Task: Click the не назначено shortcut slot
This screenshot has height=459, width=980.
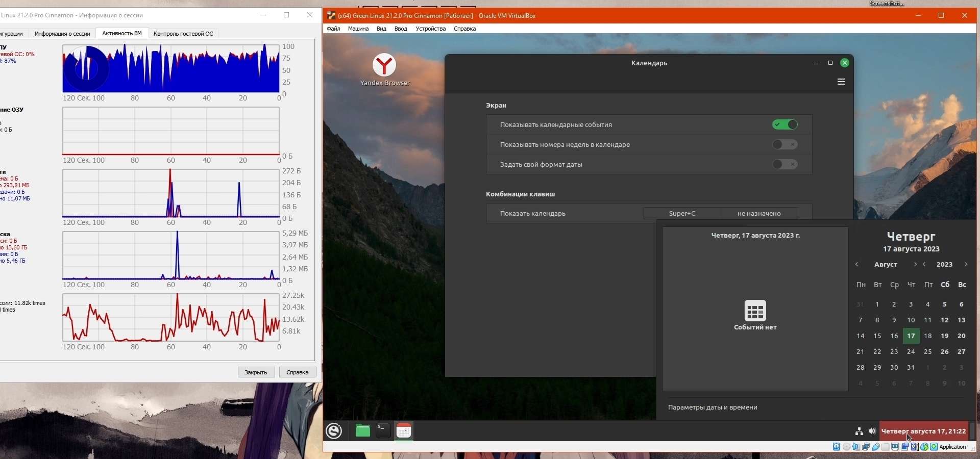Action: coord(759,213)
